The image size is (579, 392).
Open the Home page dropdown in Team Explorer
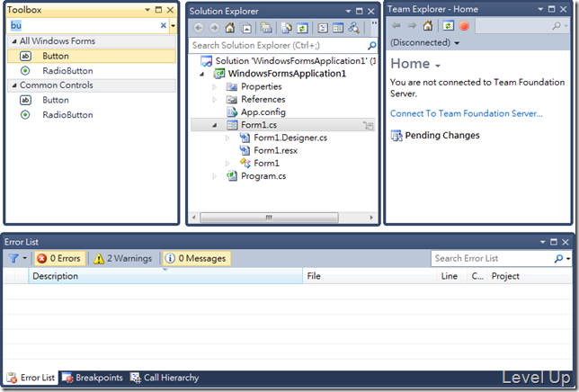438,66
